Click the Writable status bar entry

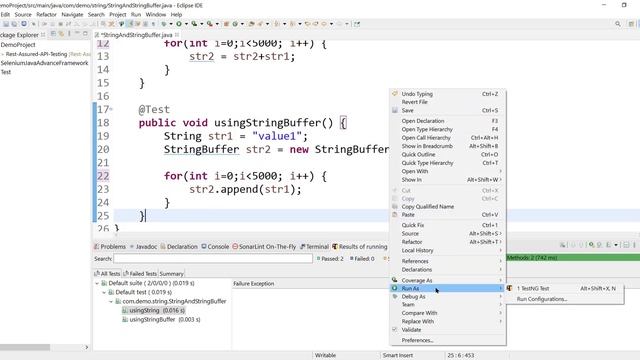click(325, 355)
